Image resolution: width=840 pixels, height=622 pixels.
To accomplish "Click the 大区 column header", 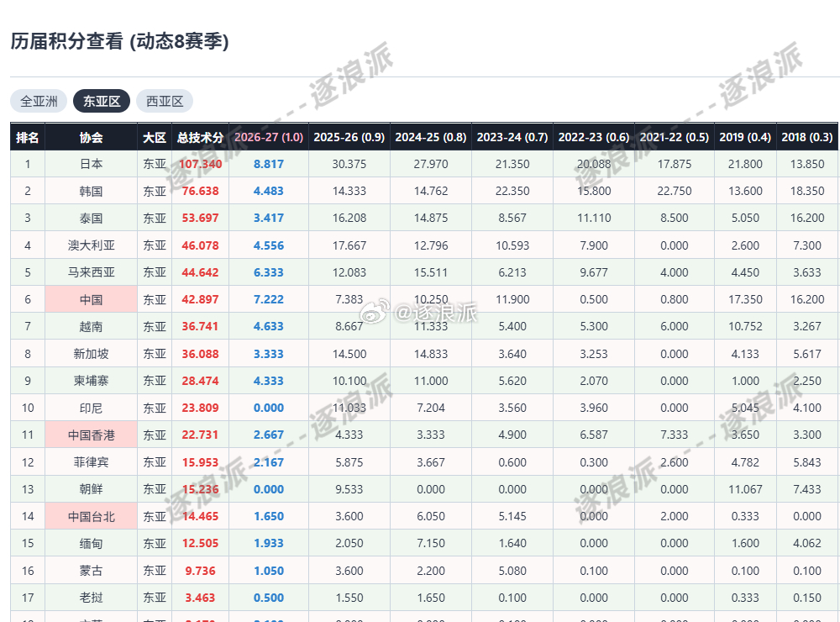I will tap(155, 137).
